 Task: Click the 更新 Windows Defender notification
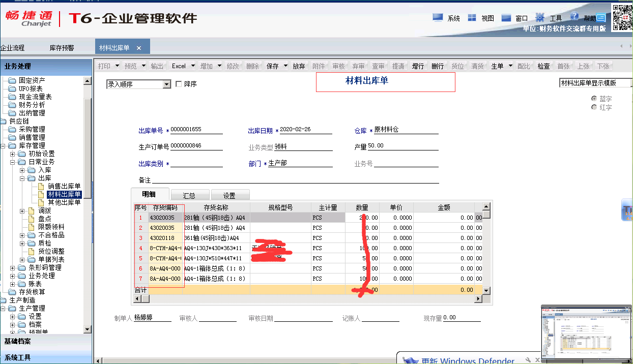coord(467,360)
